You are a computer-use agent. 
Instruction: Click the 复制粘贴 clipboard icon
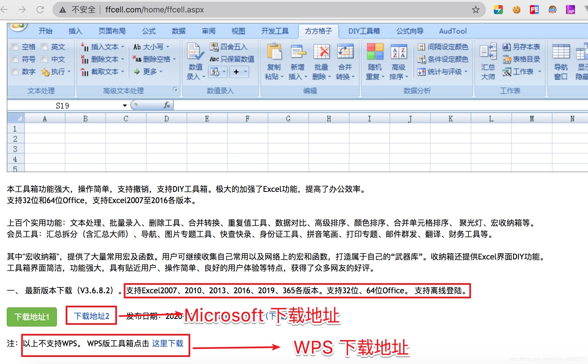(x=274, y=51)
